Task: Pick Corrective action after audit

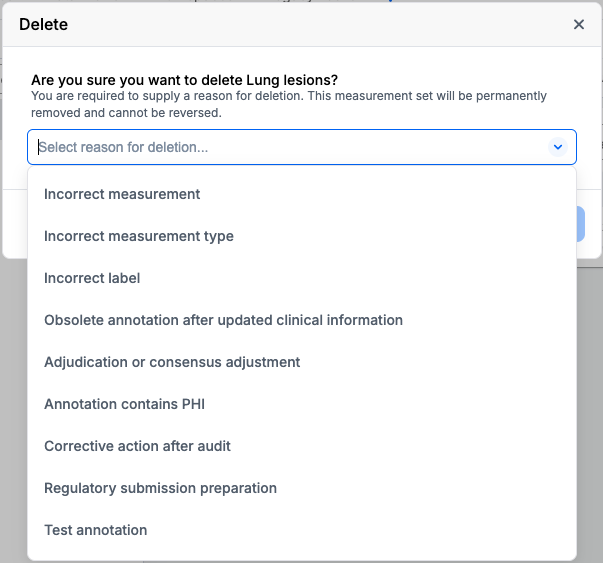Action: [x=302, y=446]
